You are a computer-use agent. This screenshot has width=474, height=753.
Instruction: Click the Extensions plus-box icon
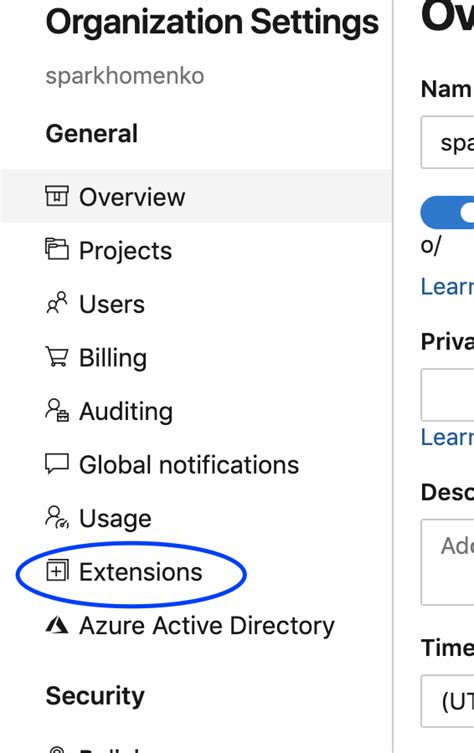click(x=57, y=571)
